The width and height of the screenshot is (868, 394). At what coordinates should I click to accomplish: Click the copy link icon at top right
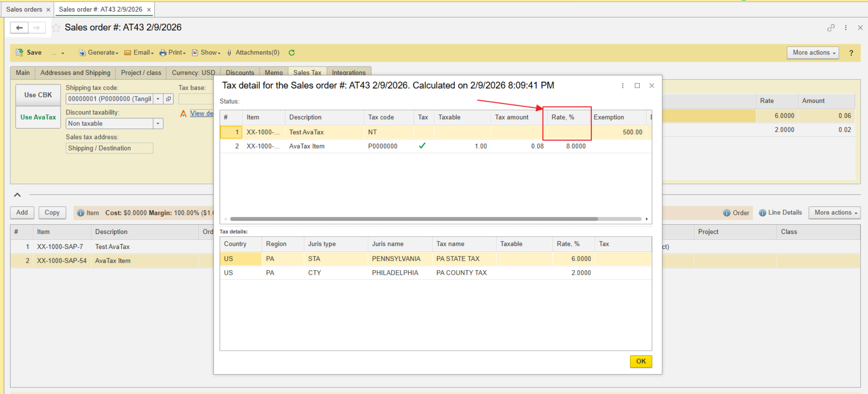coord(831,28)
